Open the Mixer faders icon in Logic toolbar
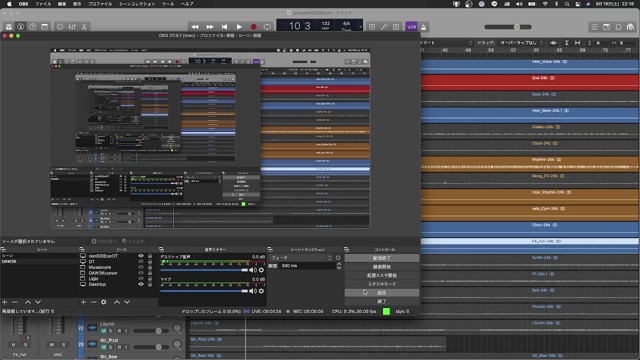This screenshot has width=640, height=360. 72,27
